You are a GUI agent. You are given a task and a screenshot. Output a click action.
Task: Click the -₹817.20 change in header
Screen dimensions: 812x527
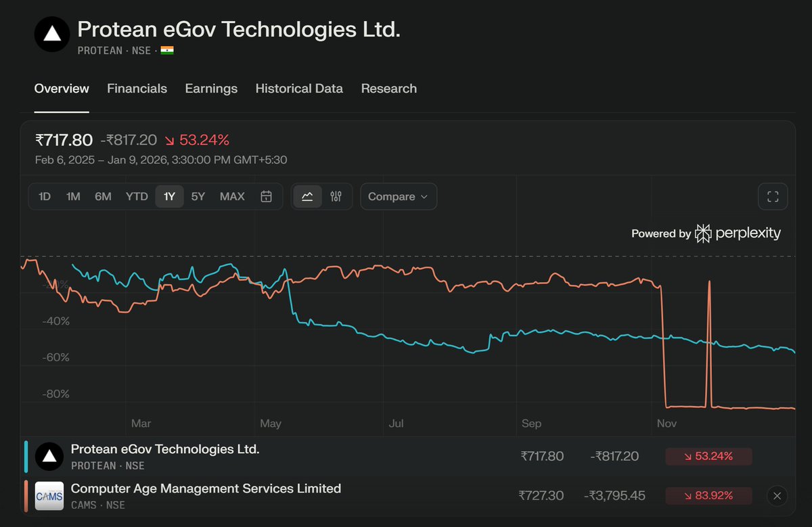pos(129,140)
